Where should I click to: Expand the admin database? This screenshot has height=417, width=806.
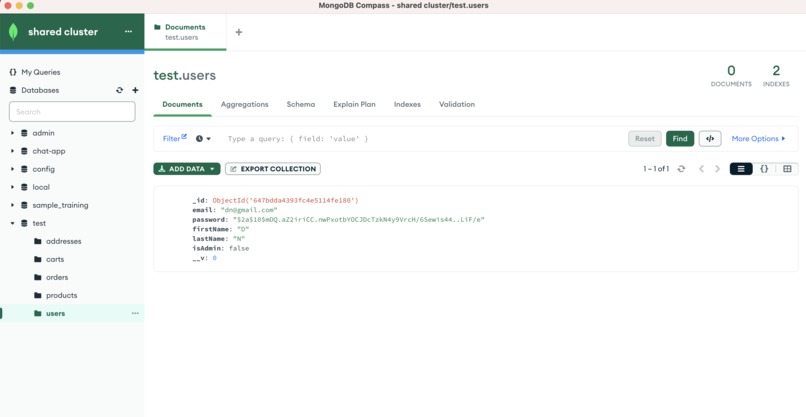point(13,133)
